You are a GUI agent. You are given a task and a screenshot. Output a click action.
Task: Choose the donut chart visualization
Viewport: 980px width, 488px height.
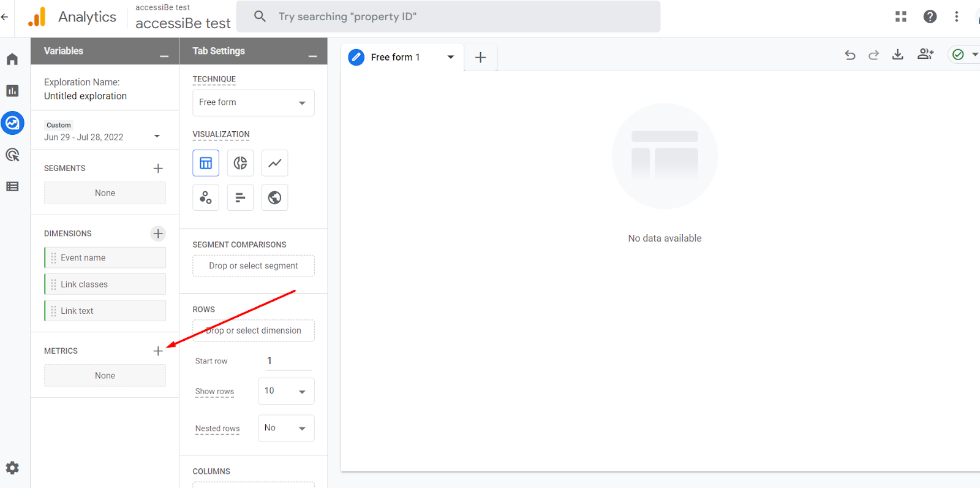click(240, 163)
